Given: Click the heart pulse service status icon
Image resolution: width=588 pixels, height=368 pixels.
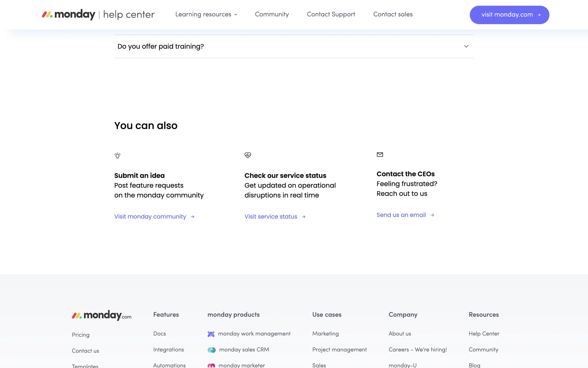Looking at the screenshot, I should click(248, 155).
